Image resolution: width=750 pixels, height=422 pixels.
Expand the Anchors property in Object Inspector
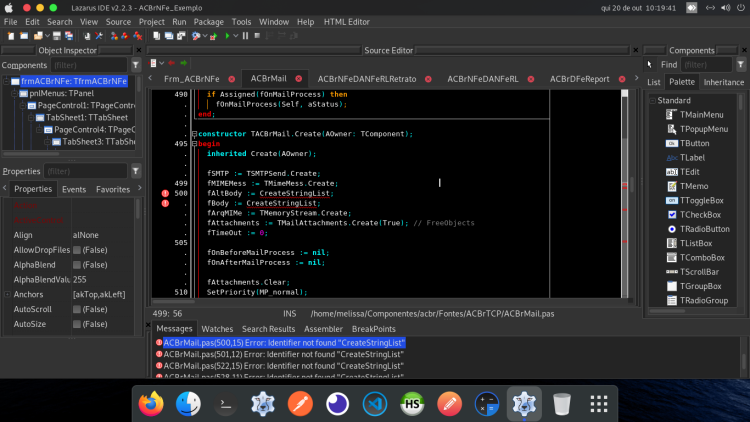[x=8, y=295]
